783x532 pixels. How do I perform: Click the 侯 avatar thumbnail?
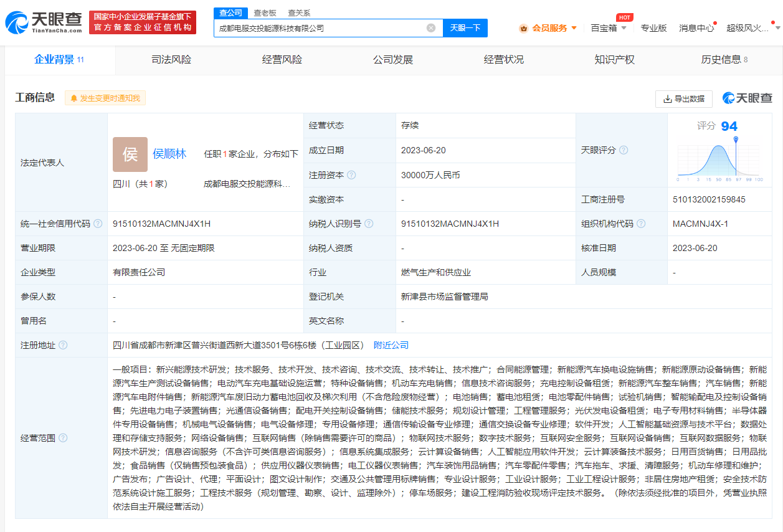click(x=130, y=154)
